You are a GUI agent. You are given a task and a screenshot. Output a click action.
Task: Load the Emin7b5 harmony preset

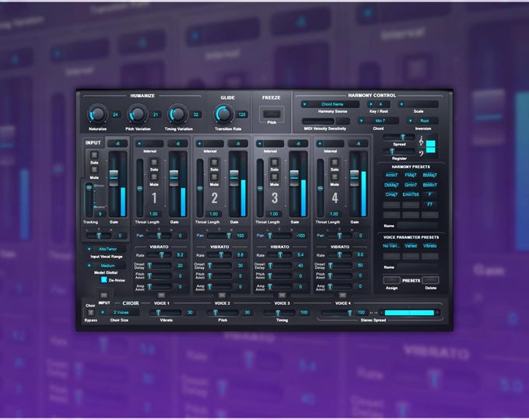click(411, 194)
